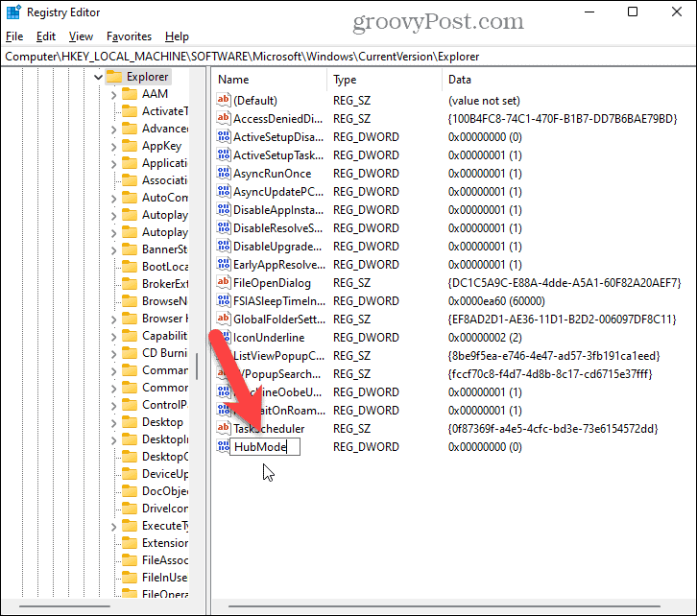Select the IconUnderline value
The image size is (697, 616).
269,338
